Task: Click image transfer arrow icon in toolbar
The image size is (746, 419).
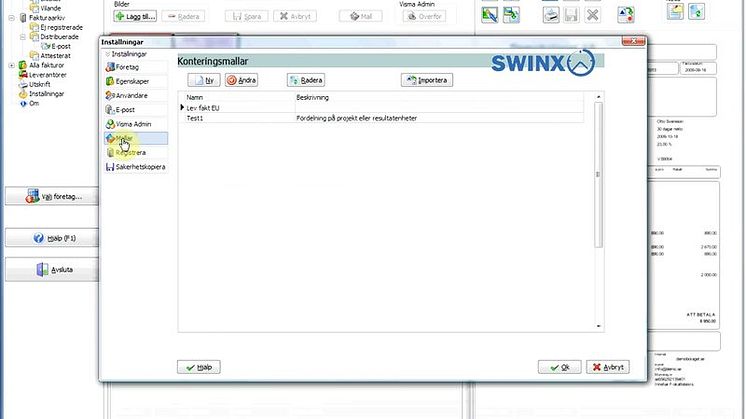Action: (x=511, y=15)
